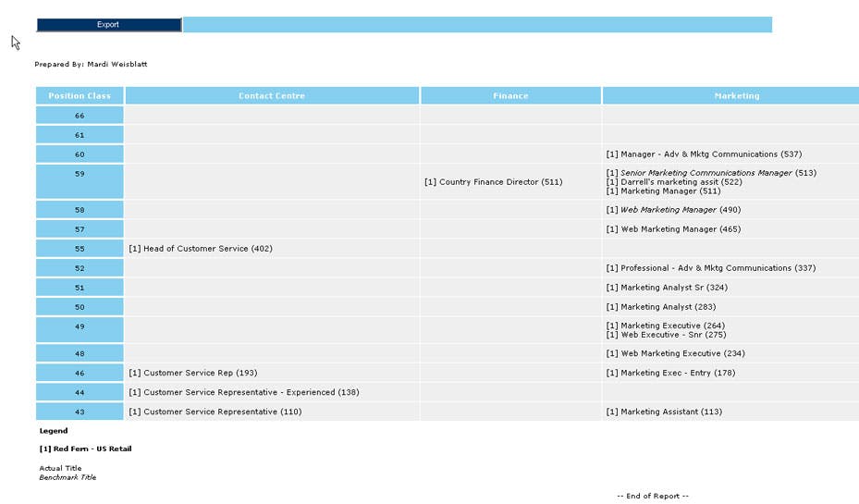The image size is (859, 504).
Task: Click Senior Marketing Communications Manager (513)
Action: point(711,173)
